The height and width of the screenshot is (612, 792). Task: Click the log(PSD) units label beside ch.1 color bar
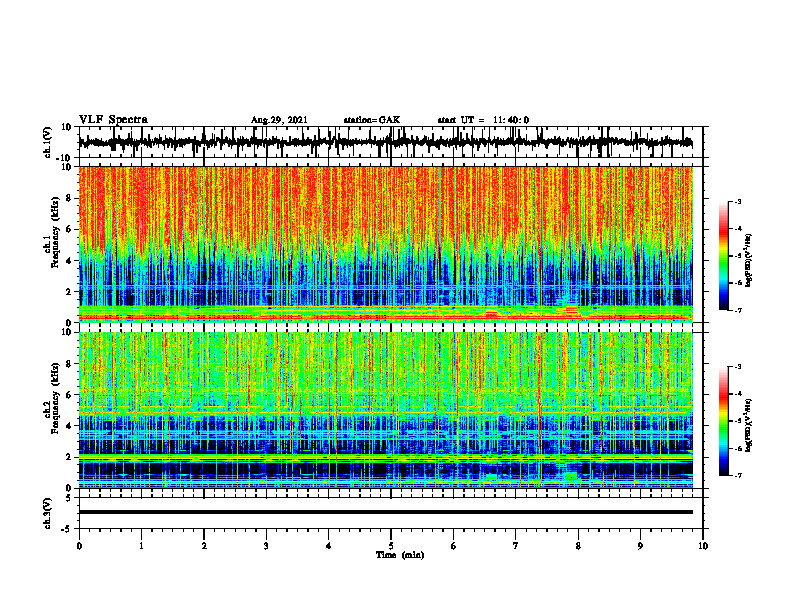[749, 261]
